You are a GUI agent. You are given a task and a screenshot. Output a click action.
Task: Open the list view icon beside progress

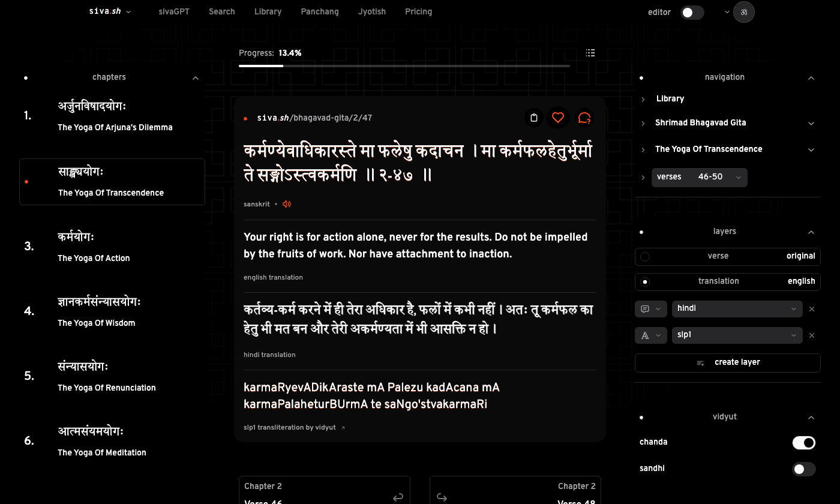pos(590,53)
